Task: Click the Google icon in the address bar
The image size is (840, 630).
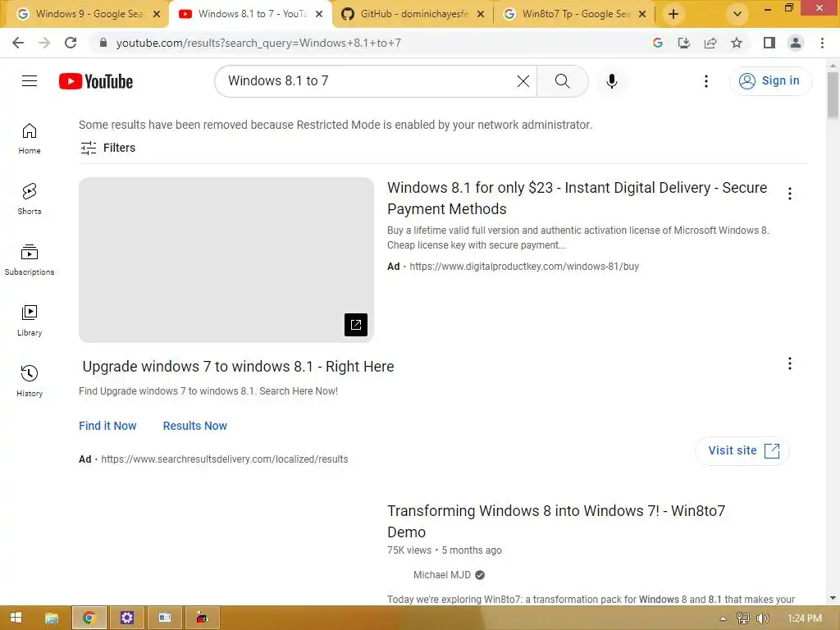Action: point(658,43)
